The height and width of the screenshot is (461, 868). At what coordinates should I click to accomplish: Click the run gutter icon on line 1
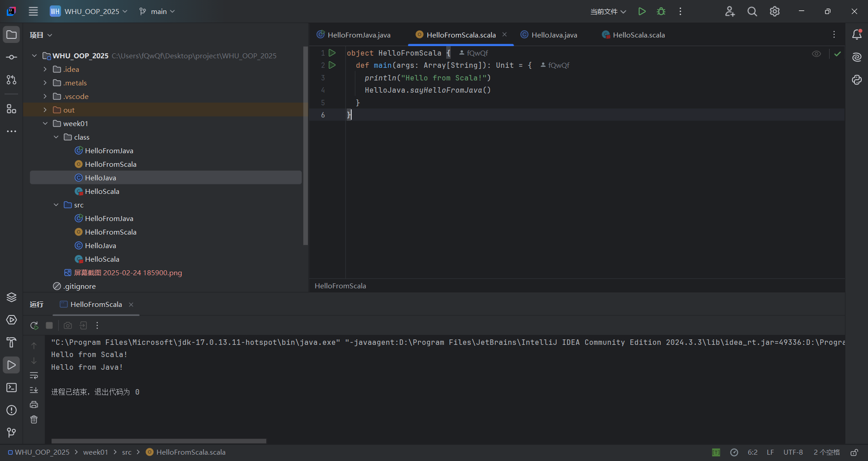click(332, 53)
